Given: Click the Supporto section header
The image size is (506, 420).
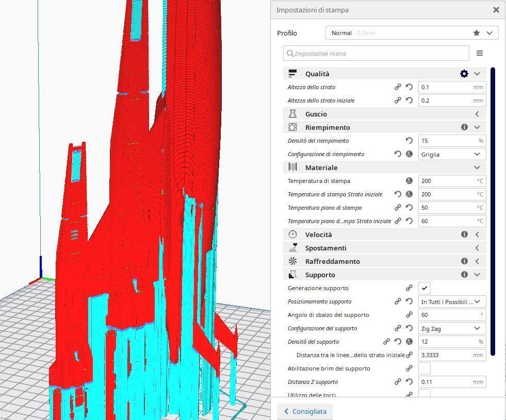Looking at the screenshot, I should click(385, 275).
